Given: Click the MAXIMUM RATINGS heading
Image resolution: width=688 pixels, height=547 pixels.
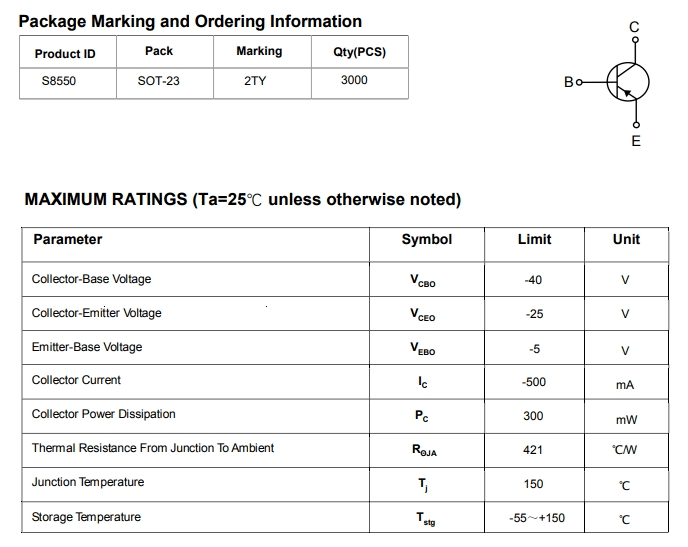Looking at the screenshot, I should [x=242, y=199].
